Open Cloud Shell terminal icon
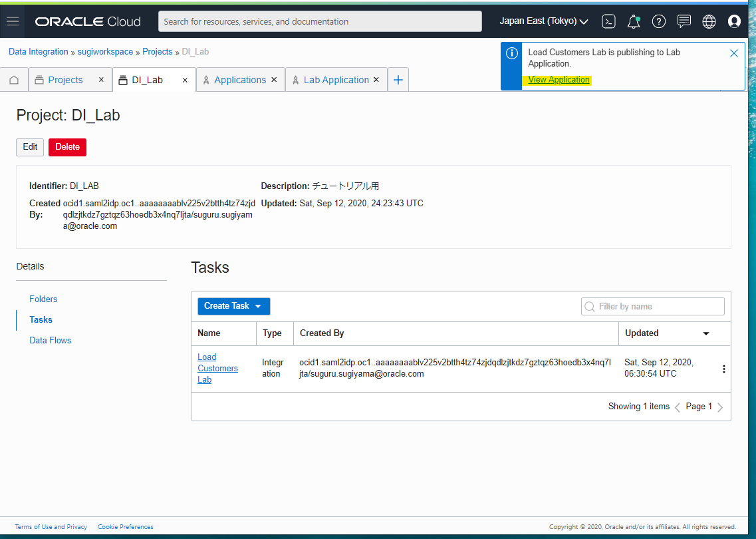This screenshot has width=756, height=539. coord(608,21)
